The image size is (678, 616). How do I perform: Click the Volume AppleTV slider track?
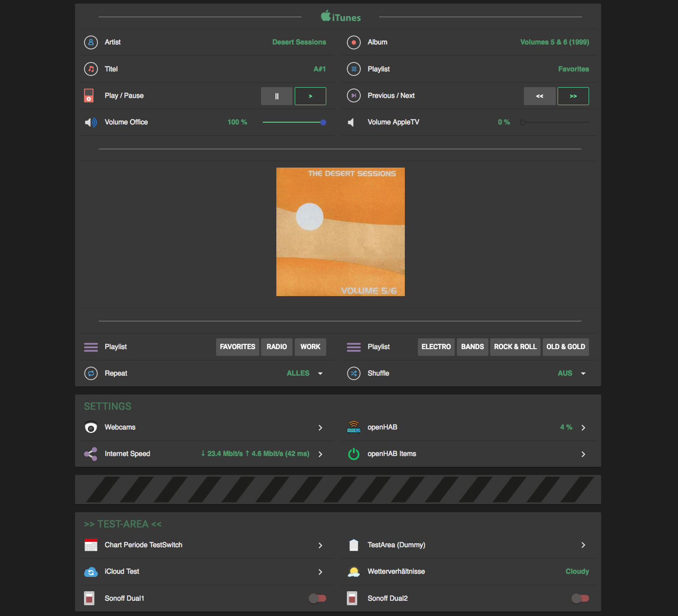(x=556, y=122)
